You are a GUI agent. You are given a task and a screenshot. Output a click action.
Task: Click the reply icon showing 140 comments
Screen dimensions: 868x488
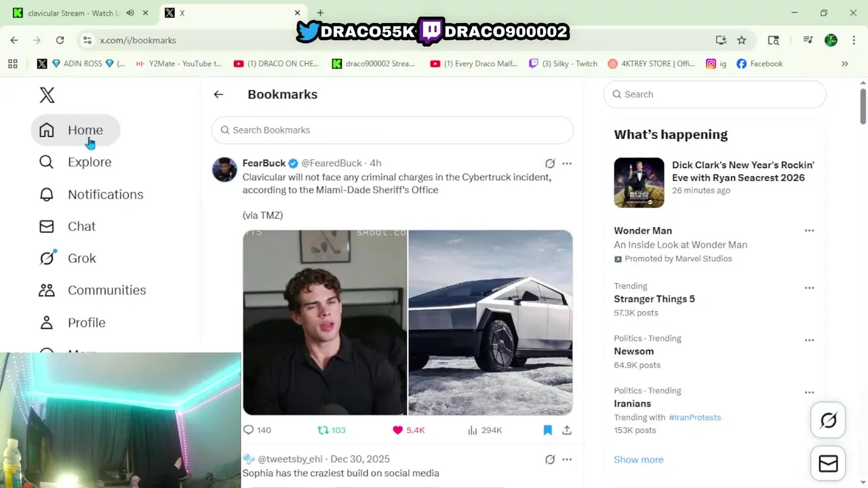248,430
